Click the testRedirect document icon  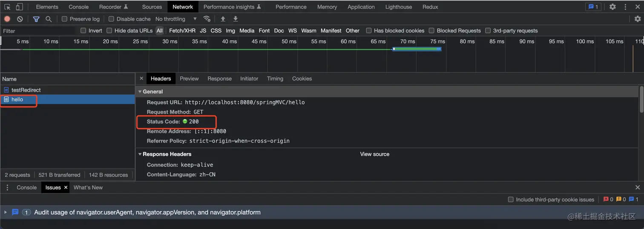[x=6, y=90]
